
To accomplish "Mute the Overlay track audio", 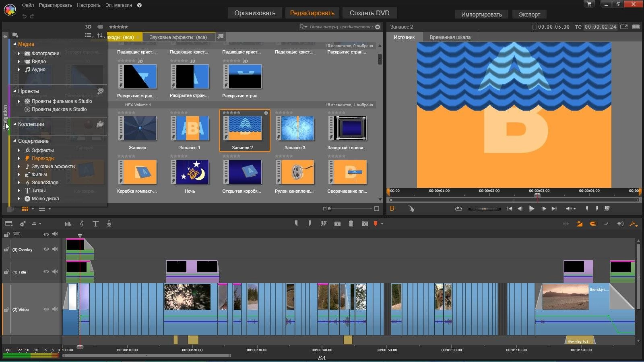I will coord(55,249).
